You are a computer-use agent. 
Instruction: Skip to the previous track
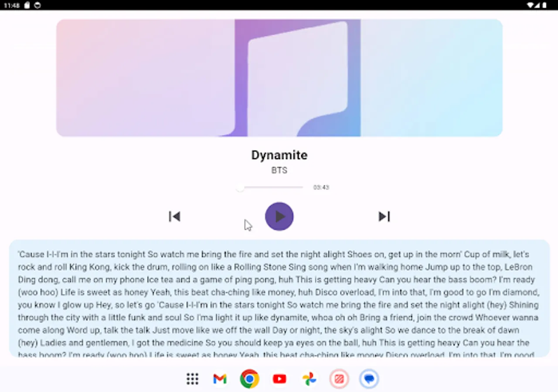coord(174,216)
